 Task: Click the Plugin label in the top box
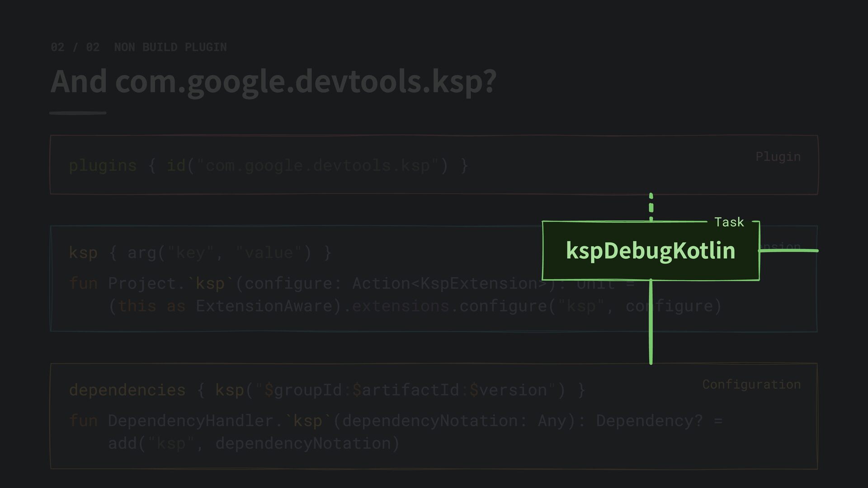[778, 157]
